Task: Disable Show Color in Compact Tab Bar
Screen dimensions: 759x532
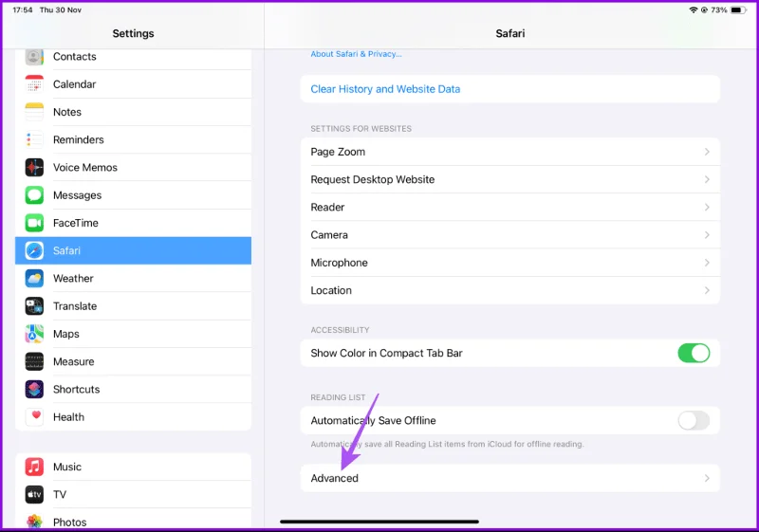Action: (694, 353)
